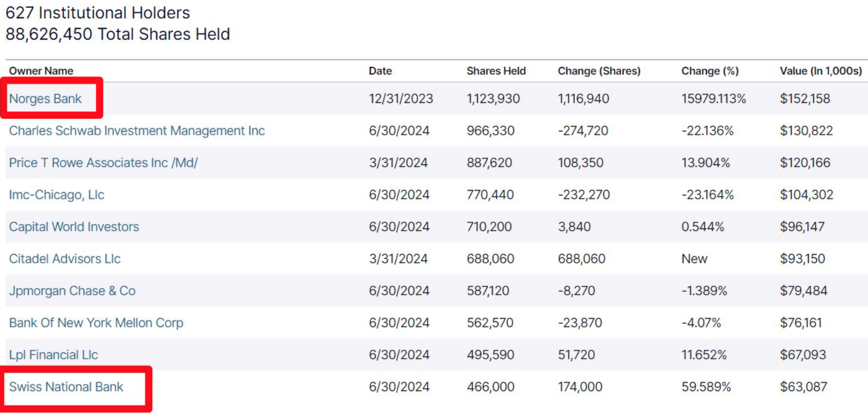Sort table by Owner Name column header

click(x=41, y=71)
